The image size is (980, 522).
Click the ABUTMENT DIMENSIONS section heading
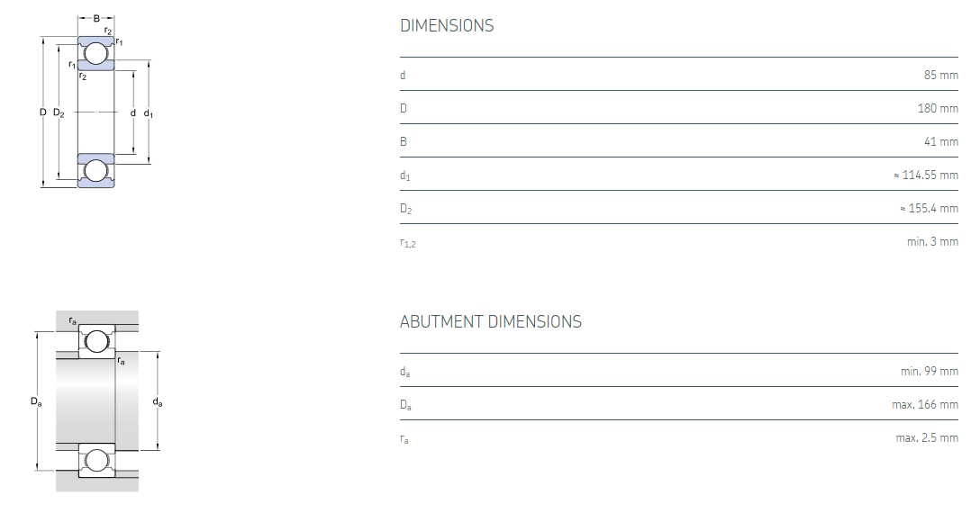490,321
